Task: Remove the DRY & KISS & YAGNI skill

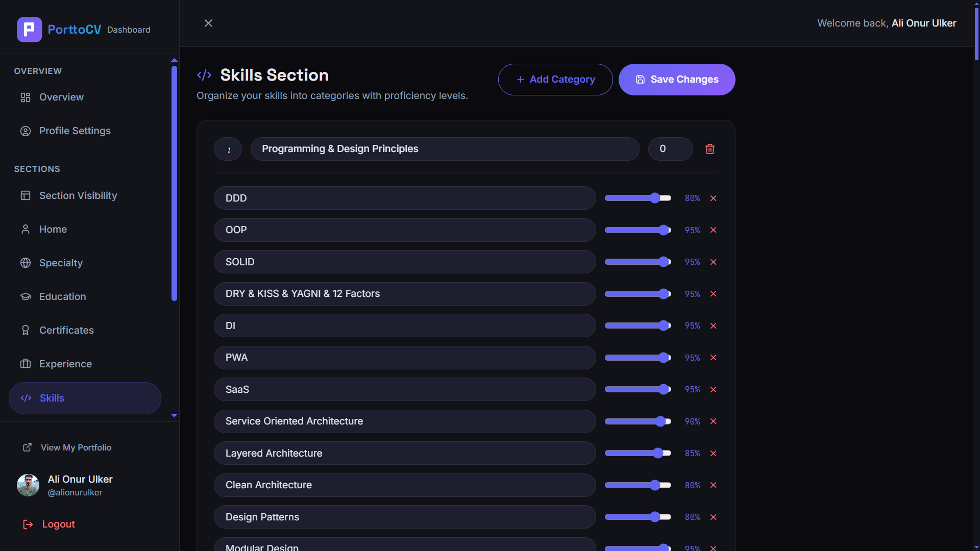Action: pyautogui.click(x=714, y=294)
